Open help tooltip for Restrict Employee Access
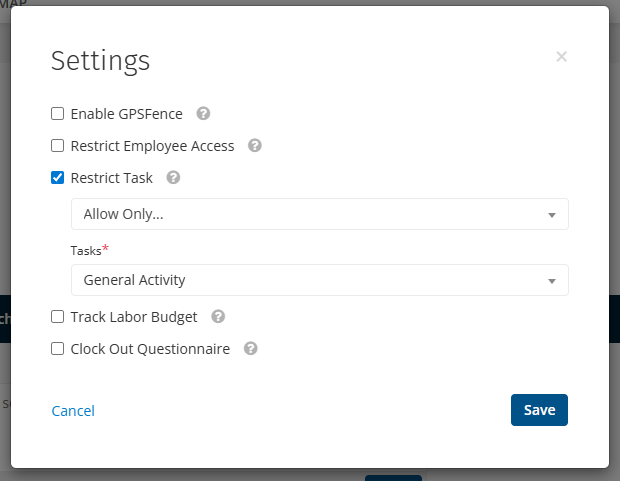Screen dimensions: 620x481 click(255, 146)
